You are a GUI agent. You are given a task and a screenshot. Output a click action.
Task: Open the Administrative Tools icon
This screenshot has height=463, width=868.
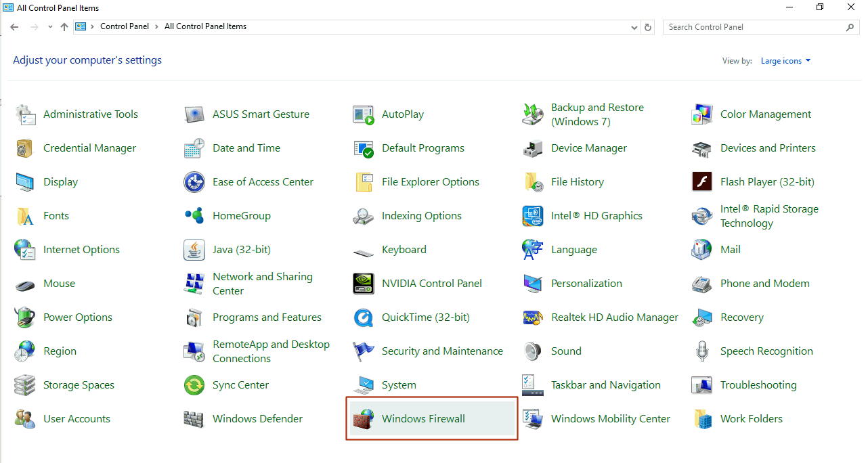click(25, 114)
